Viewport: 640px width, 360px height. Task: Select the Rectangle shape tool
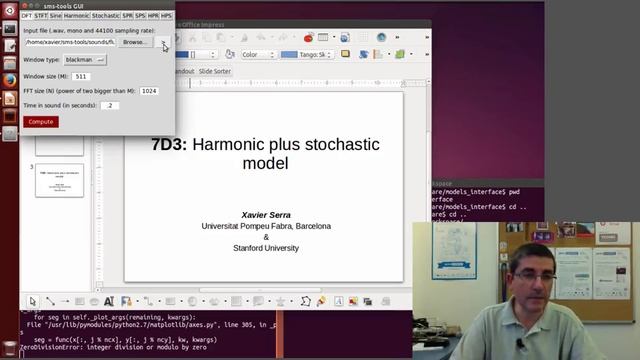coord(80,302)
